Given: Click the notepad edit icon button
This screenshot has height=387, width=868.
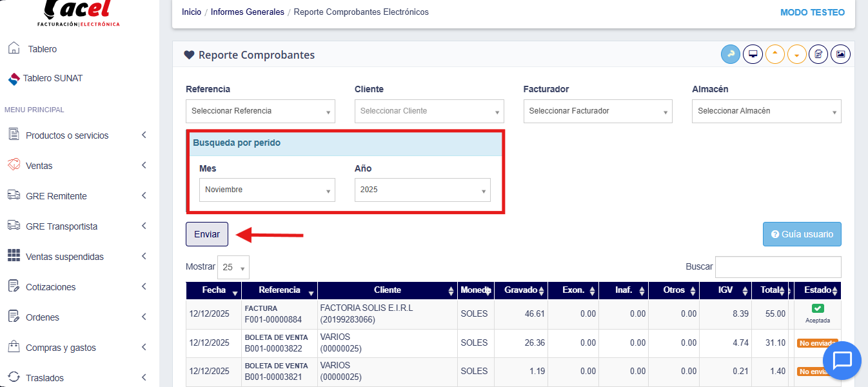Looking at the screenshot, I should point(818,54).
